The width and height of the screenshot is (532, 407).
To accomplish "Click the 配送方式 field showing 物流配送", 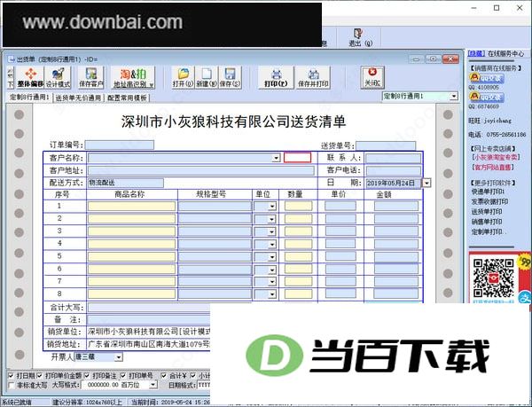I will pos(126,184).
